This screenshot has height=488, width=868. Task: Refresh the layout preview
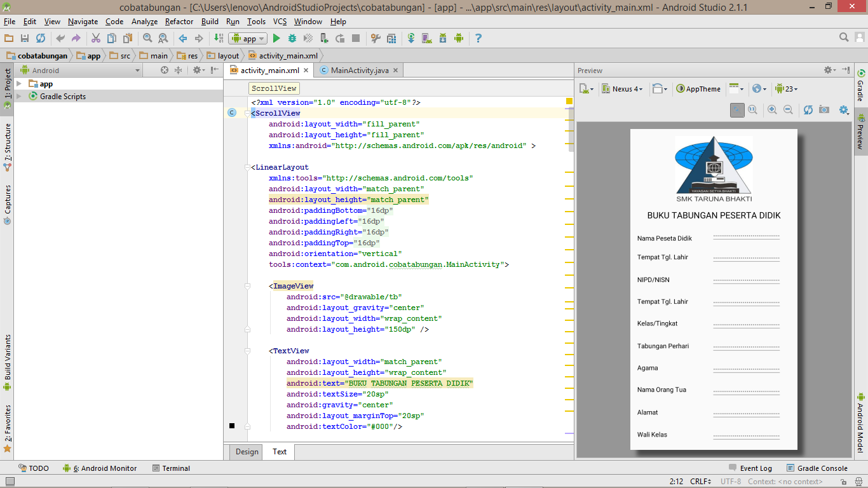pyautogui.click(x=808, y=110)
